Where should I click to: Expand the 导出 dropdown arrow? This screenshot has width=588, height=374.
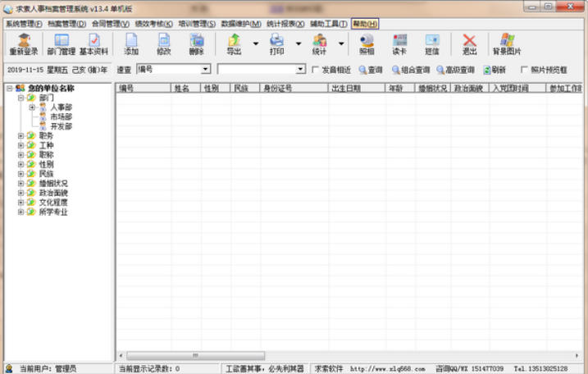(x=256, y=44)
